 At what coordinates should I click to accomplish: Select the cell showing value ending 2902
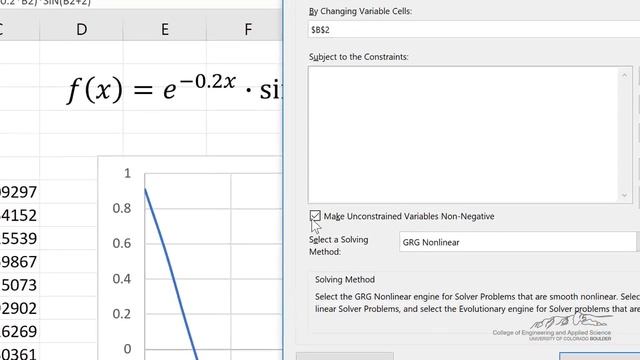click(20, 308)
